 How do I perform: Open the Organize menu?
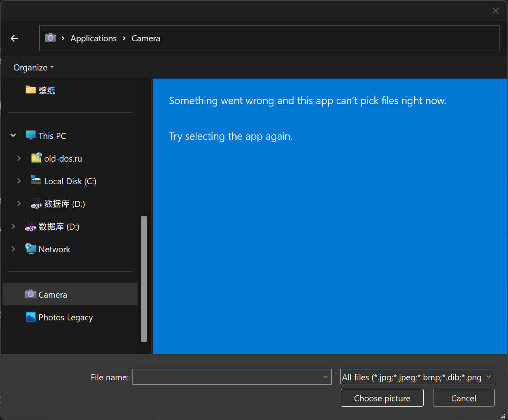click(x=33, y=68)
